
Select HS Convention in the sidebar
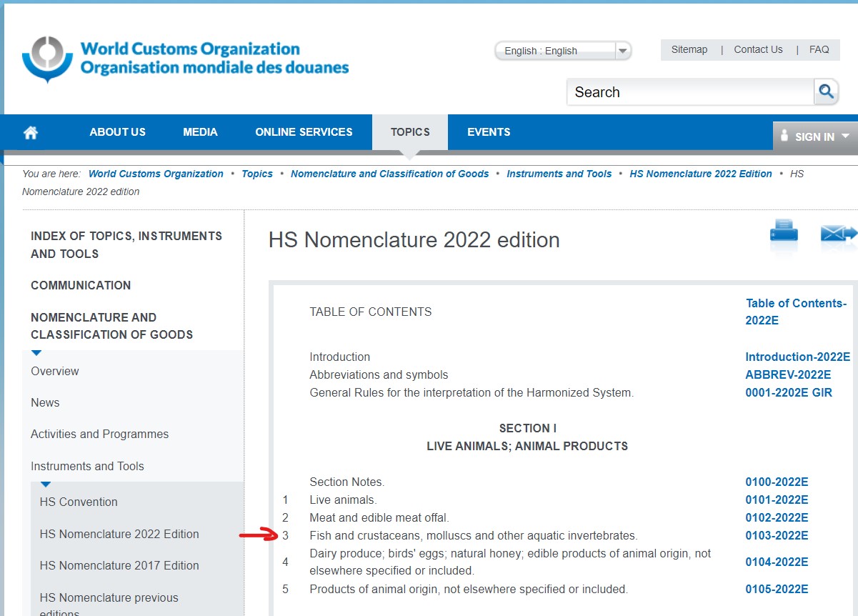click(x=79, y=502)
